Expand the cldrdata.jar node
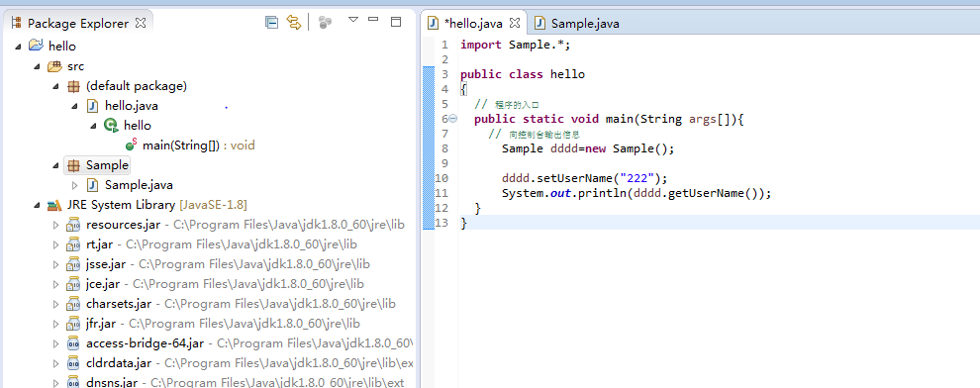 pyautogui.click(x=55, y=363)
